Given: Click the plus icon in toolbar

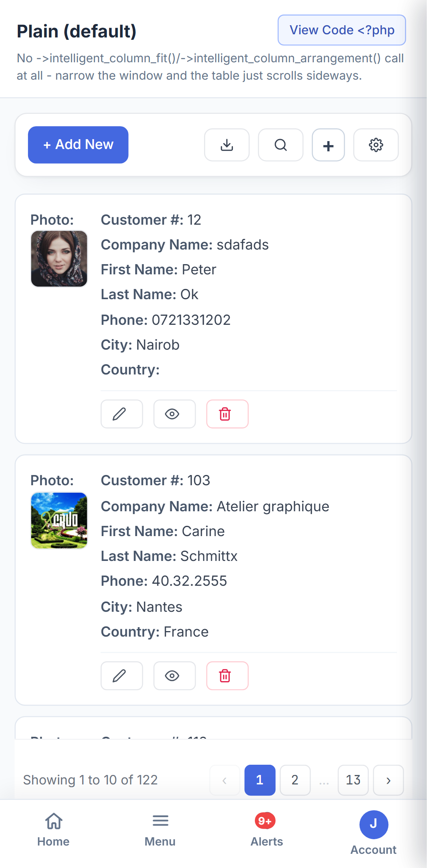Looking at the screenshot, I should coord(328,145).
